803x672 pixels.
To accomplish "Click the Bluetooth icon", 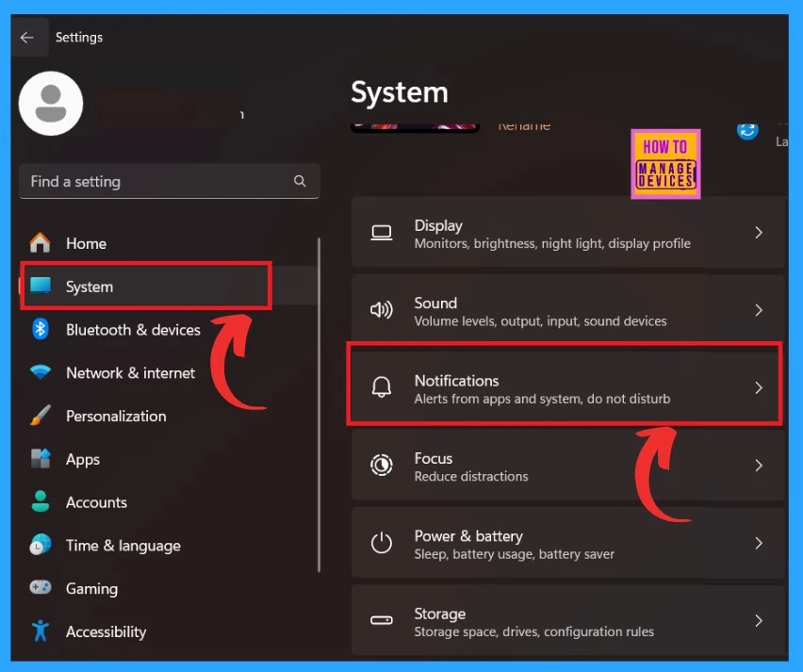I will (x=41, y=329).
